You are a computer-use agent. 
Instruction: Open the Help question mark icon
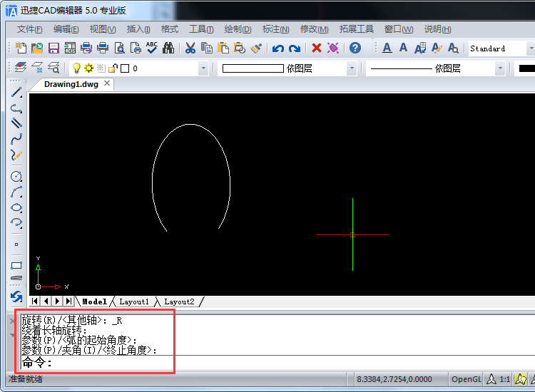pos(355,48)
